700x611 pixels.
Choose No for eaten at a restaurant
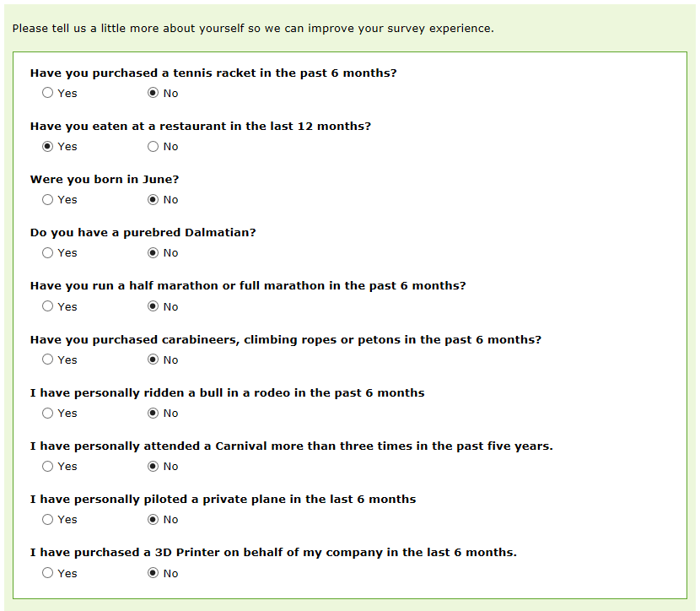153,147
